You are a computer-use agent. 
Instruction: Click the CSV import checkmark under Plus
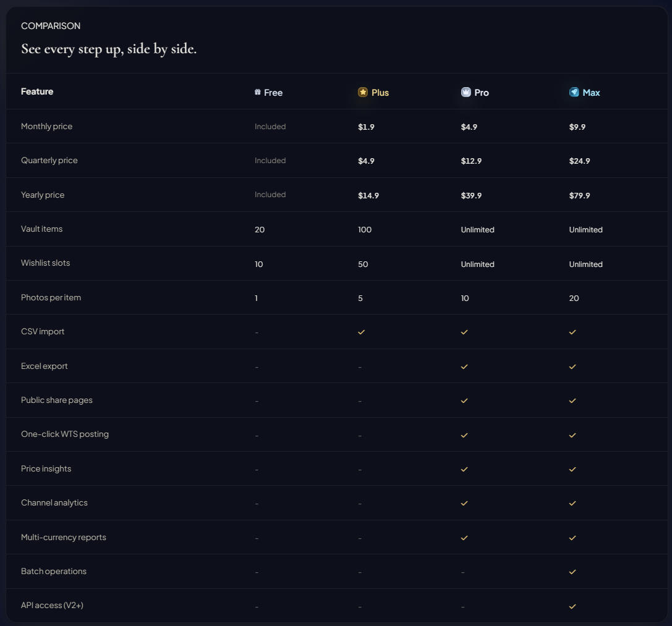[362, 332]
